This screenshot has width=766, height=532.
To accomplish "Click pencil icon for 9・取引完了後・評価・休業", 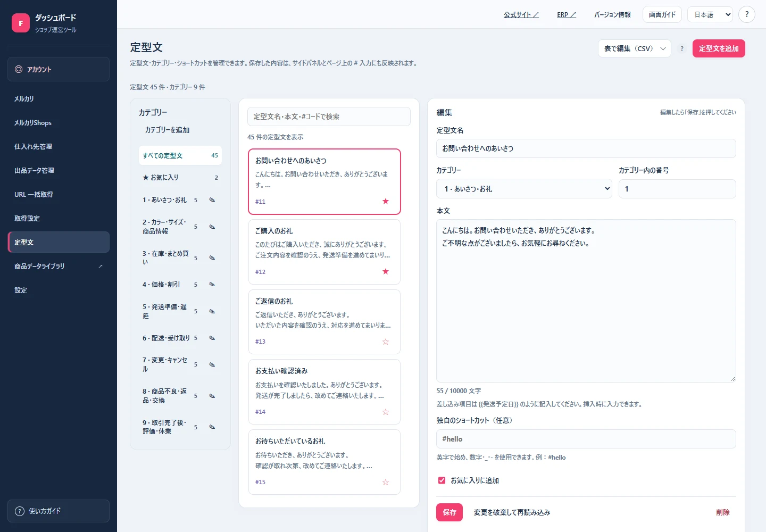I will 212,427.
